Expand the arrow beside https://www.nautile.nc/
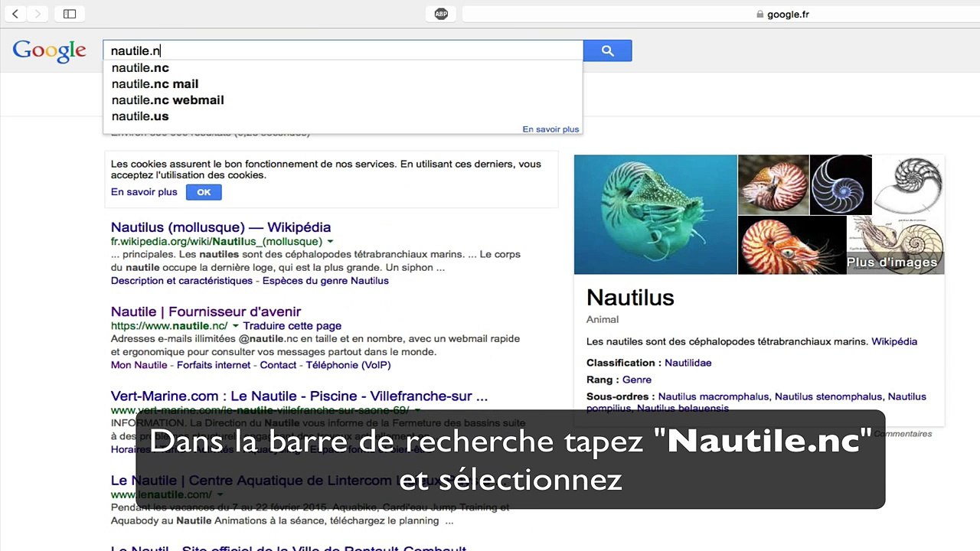980x551 pixels. click(x=235, y=326)
